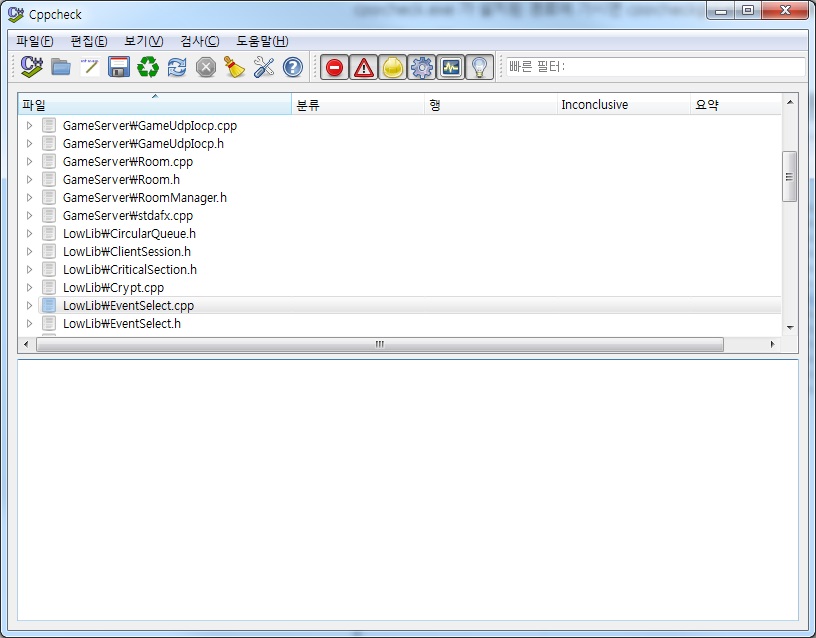Expand the GameServer Room.h tree node
The height and width of the screenshot is (638, 816).
(x=30, y=180)
